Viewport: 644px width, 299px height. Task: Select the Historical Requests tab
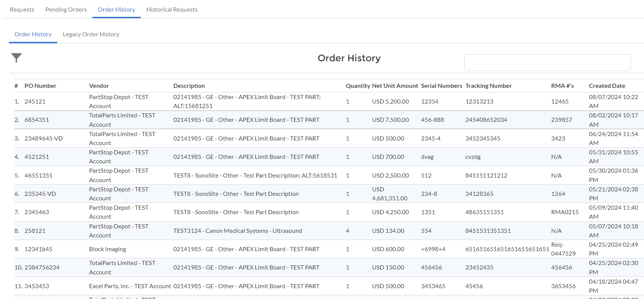(x=172, y=10)
